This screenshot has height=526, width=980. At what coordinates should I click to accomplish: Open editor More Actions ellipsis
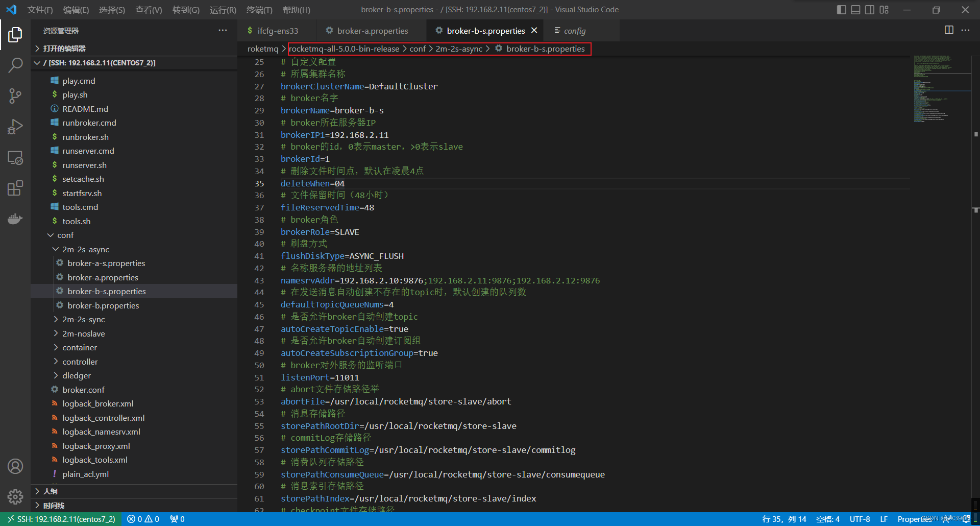965,30
